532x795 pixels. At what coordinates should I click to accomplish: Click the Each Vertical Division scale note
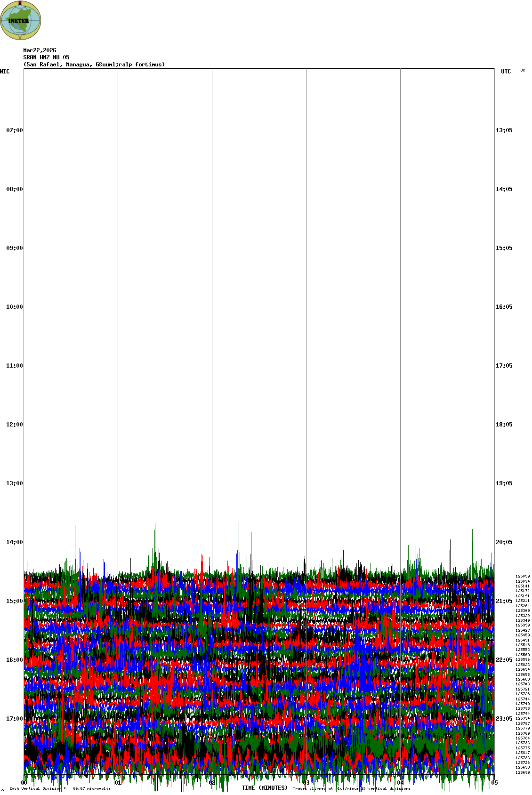click(60, 788)
